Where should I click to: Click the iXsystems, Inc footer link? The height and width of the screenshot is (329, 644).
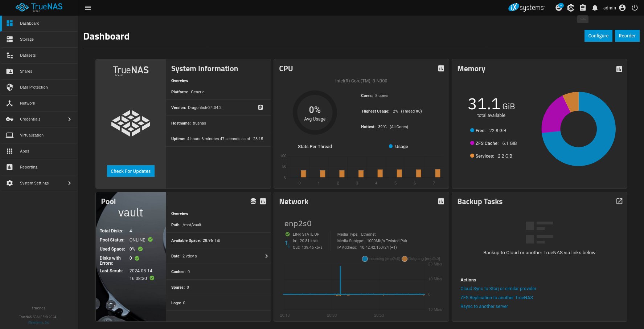pos(39,322)
